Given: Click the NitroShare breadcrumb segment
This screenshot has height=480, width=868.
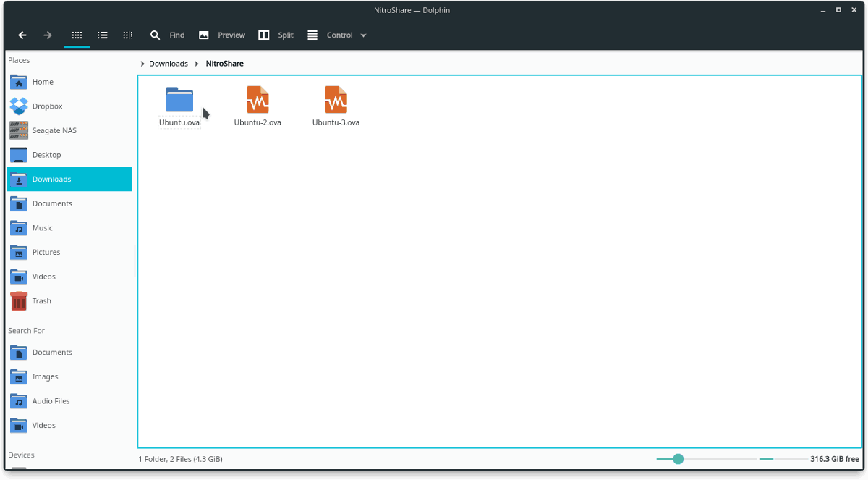Looking at the screenshot, I should pyautogui.click(x=224, y=64).
